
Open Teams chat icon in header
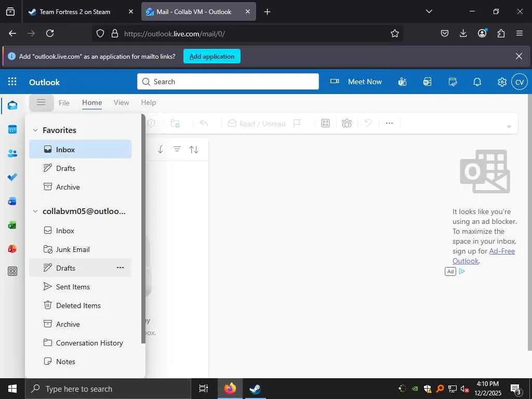(x=403, y=82)
